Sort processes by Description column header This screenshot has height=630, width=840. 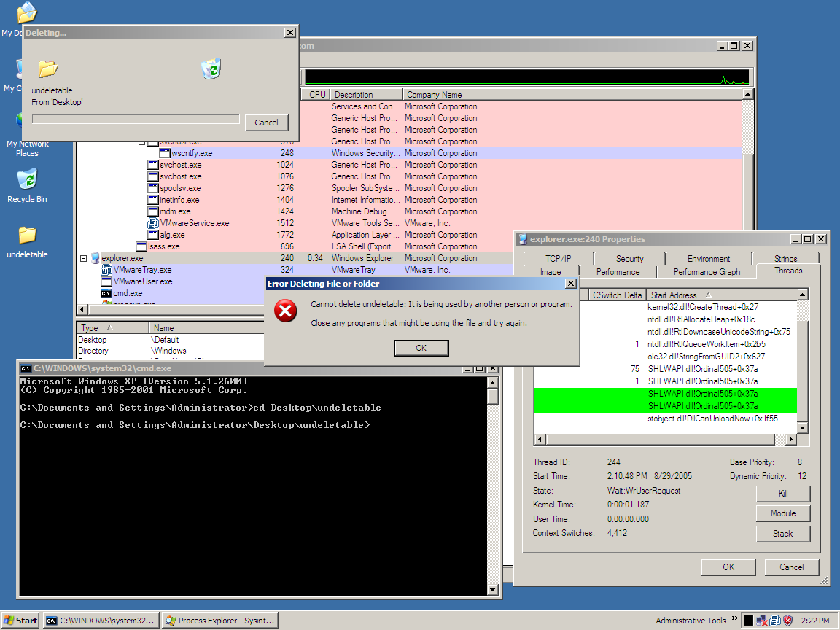(366, 94)
